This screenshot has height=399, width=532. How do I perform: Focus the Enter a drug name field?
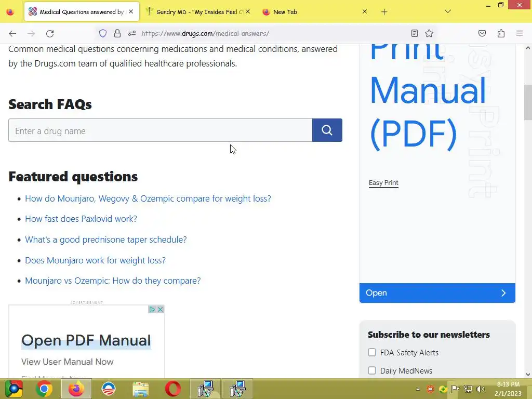point(161,130)
